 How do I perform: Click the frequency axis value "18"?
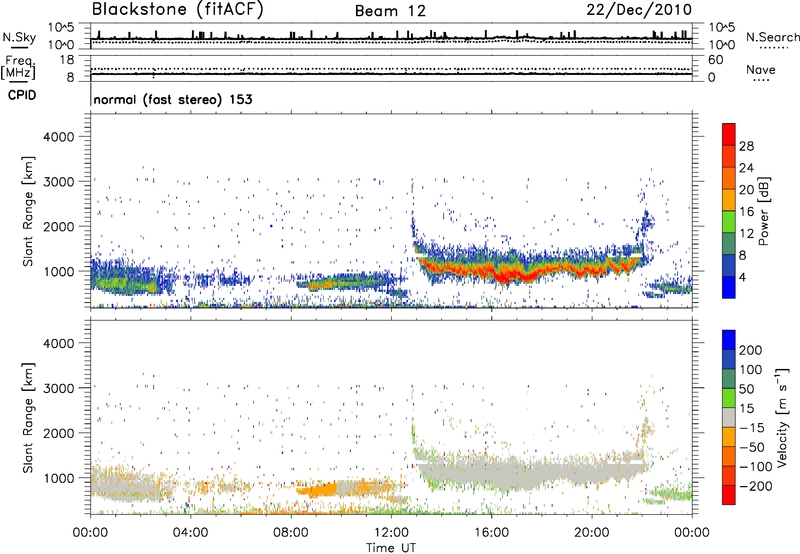(67, 60)
